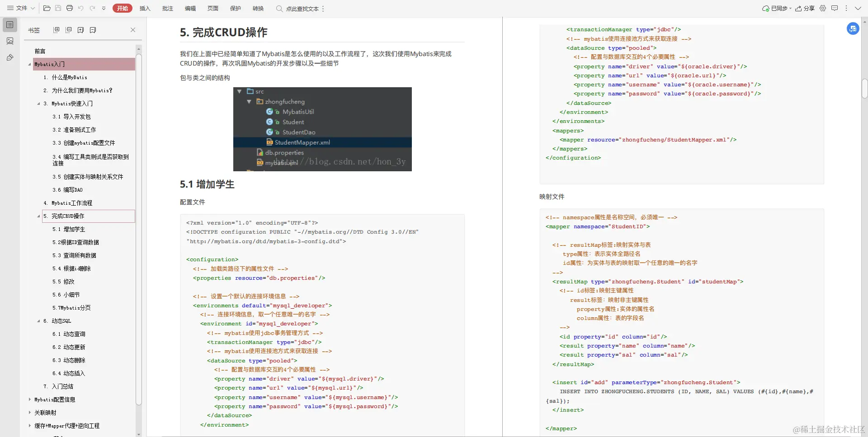Collapse the 3. Mybatis快速入门 arrow
The image size is (868, 437).
click(38, 103)
